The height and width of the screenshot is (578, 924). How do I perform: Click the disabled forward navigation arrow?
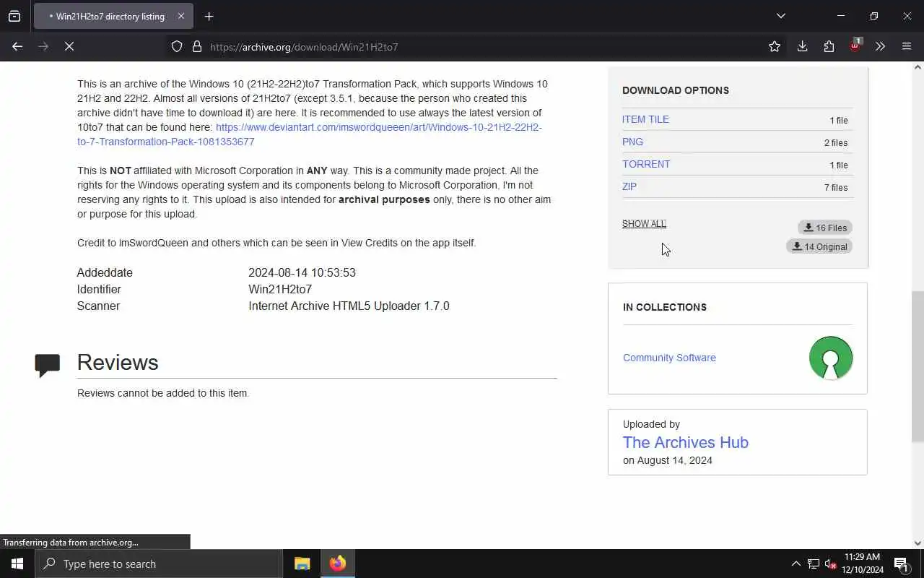[x=43, y=46]
